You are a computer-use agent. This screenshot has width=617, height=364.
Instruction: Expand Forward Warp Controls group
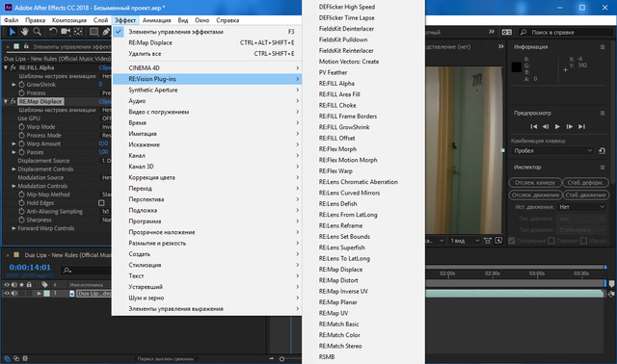[13, 228]
